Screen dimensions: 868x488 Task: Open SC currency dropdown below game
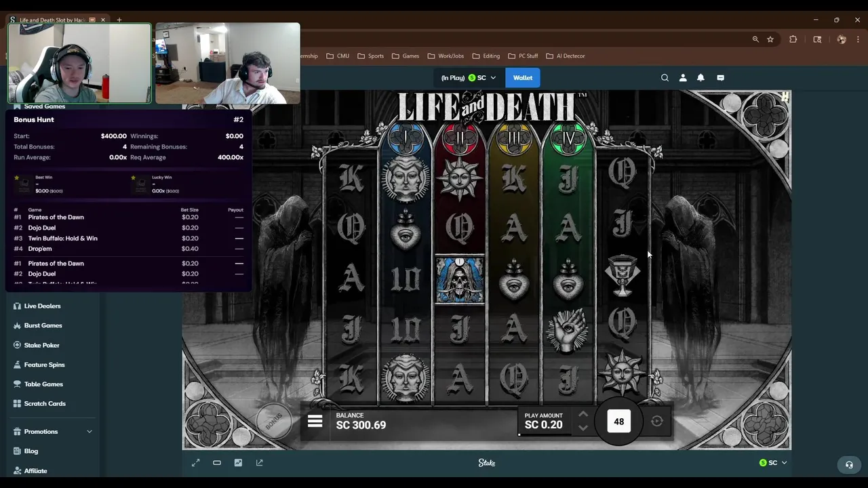(773, 463)
